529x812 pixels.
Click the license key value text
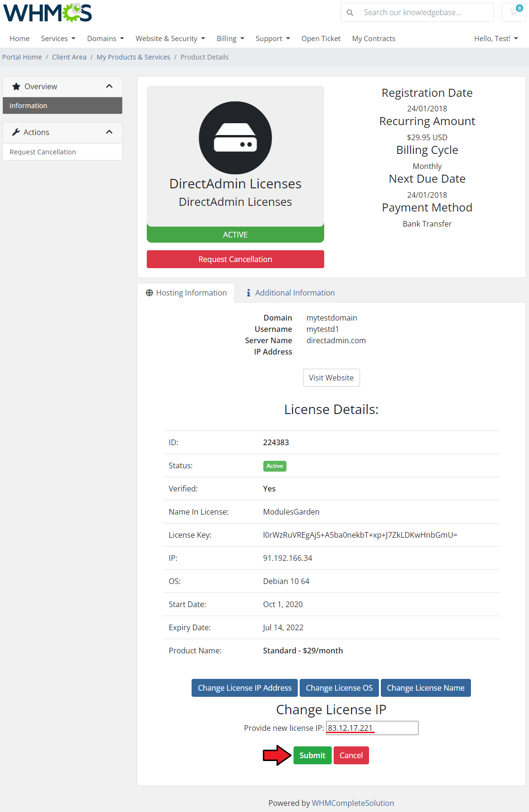coord(360,535)
